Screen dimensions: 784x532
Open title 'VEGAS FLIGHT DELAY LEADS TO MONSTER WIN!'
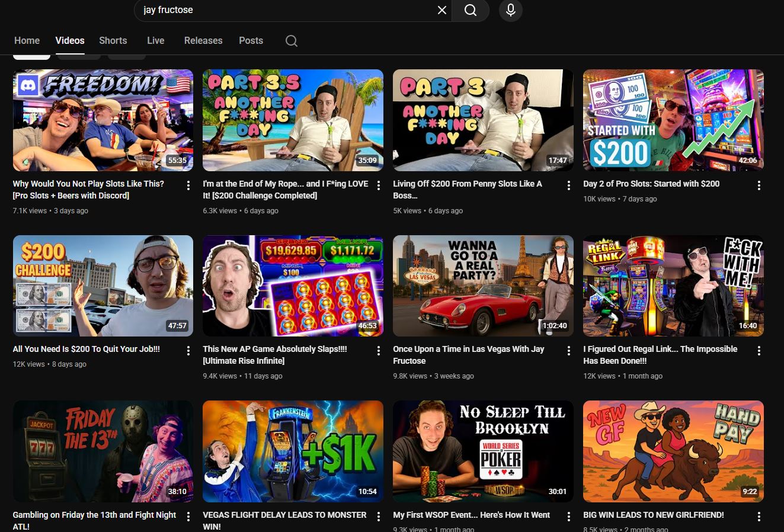[x=284, y=520]
